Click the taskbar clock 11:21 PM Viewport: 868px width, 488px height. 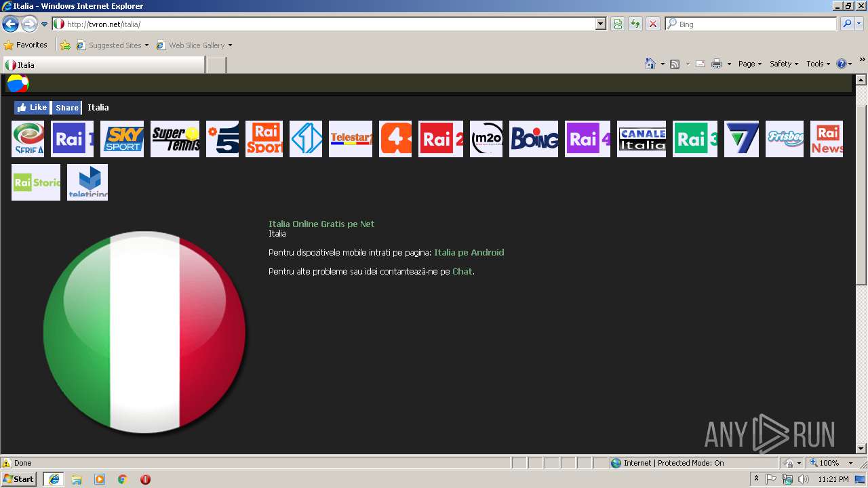click(833, 479)
